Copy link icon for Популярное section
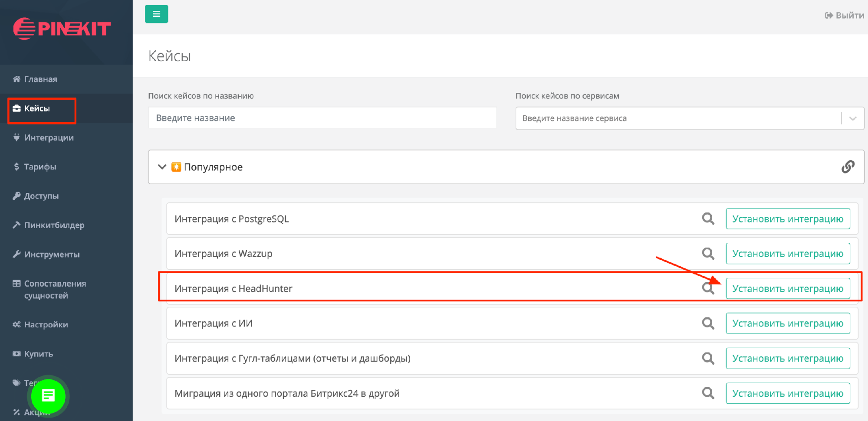This screenshot has width=868, height=421. coord(848,167)
